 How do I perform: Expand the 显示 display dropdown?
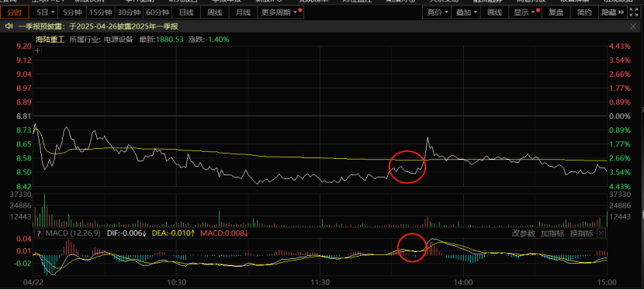pos(525,12)
